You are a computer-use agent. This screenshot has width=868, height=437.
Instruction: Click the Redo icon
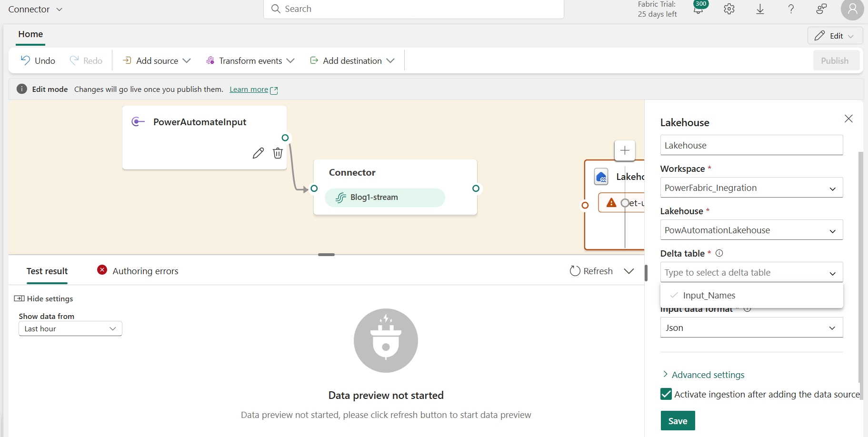coord(74,60)
